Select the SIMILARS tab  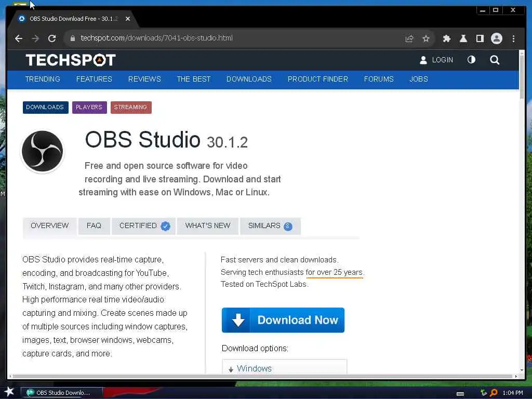click(x=270, y=226)
